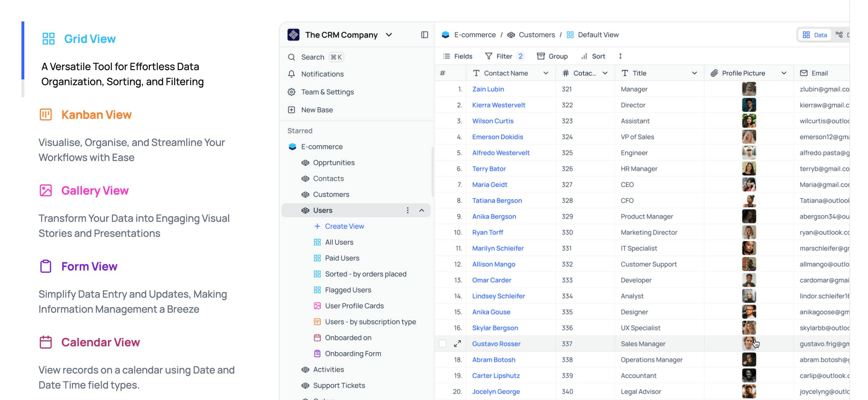Click Gustavo Rosser's profile picture thumbnail

(749, 343)
